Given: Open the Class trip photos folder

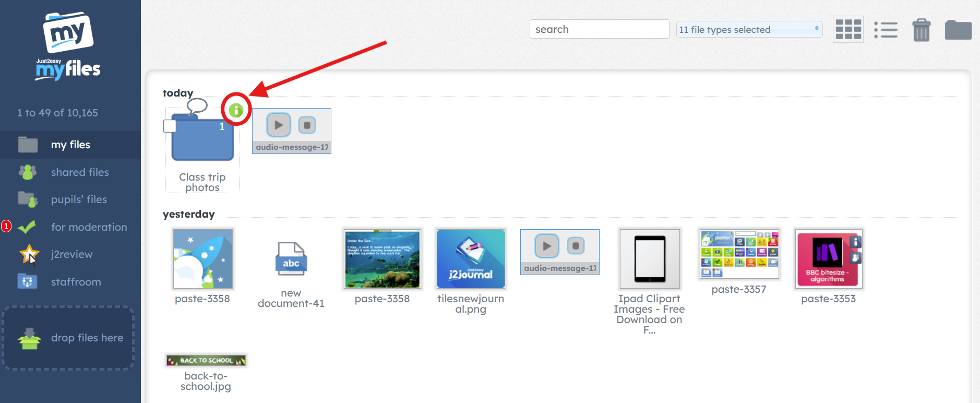Looking at the screenshot, I should point(202,139).
